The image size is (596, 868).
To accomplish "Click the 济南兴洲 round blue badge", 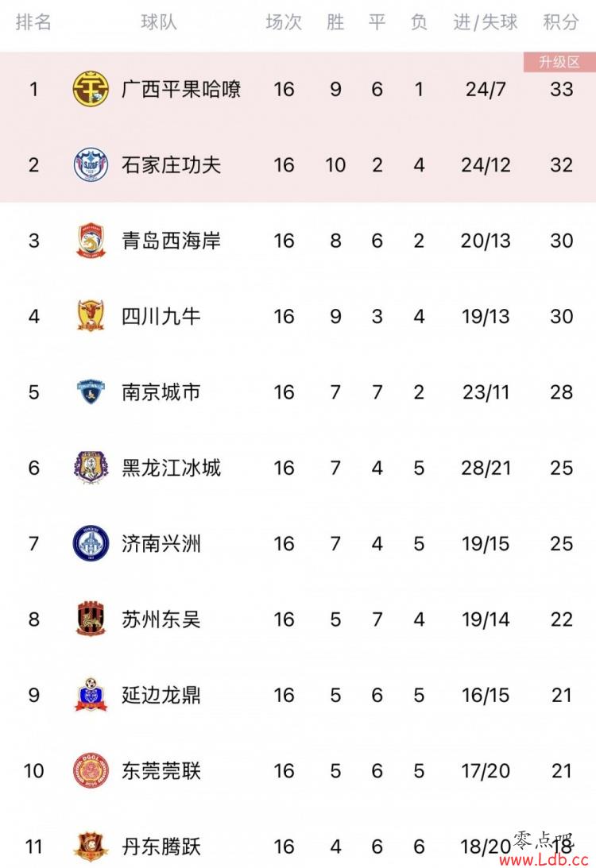I will (91, 544).
